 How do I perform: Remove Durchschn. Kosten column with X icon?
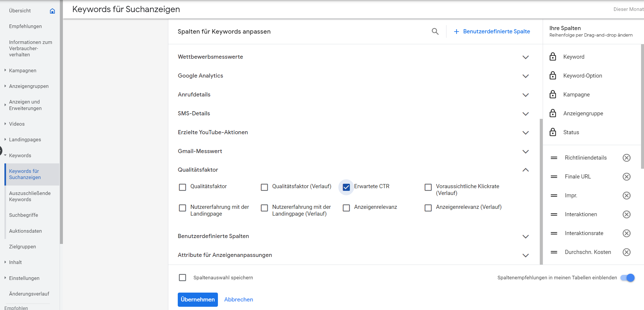(626, 252)
